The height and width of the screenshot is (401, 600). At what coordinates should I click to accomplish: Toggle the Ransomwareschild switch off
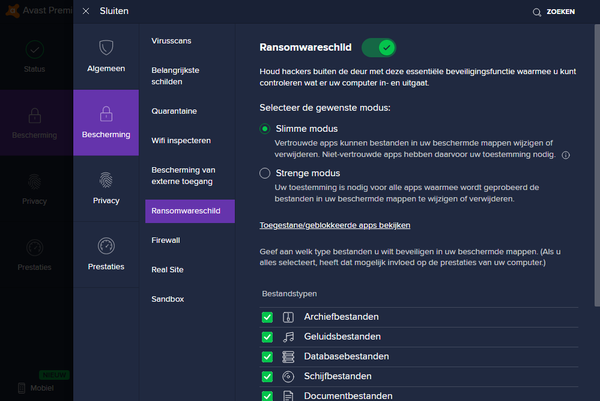pos(378,47)
